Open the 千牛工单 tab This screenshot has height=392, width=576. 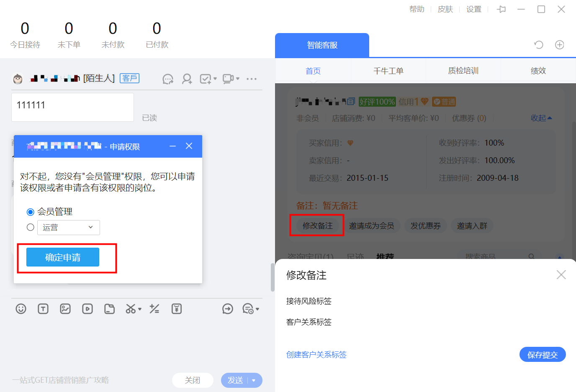tap(388, 71)
